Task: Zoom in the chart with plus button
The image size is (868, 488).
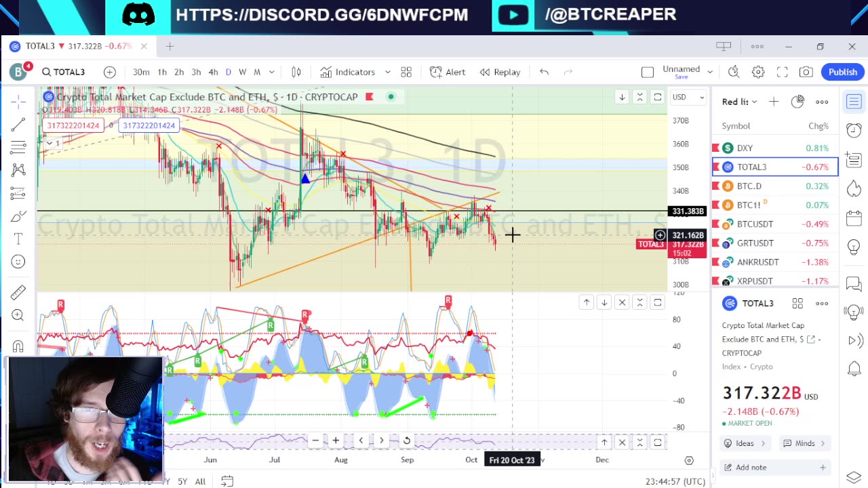Action: click(x=336, y=441)
